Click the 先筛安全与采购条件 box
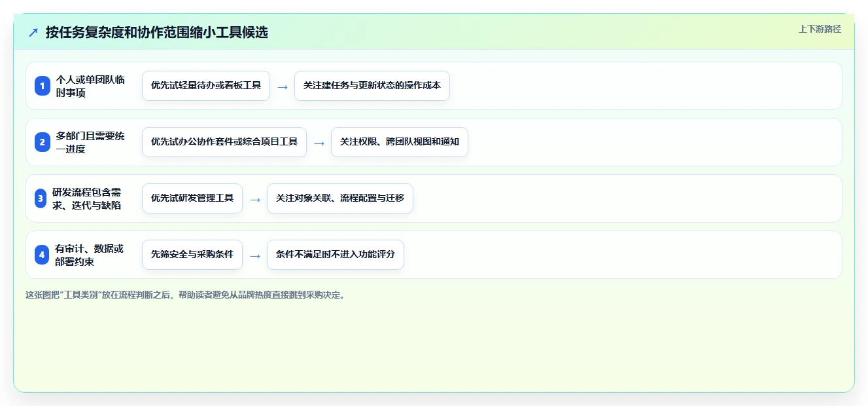 pos(192,255)
